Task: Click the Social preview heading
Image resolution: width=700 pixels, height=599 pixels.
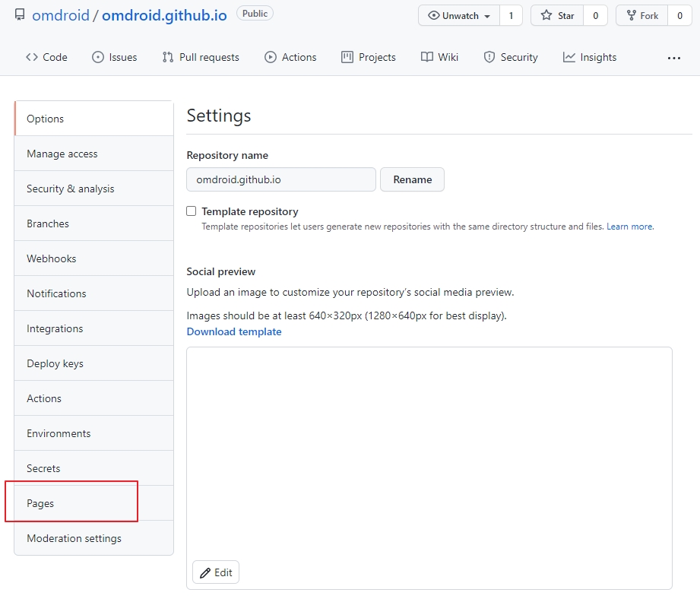Action: 221,271
